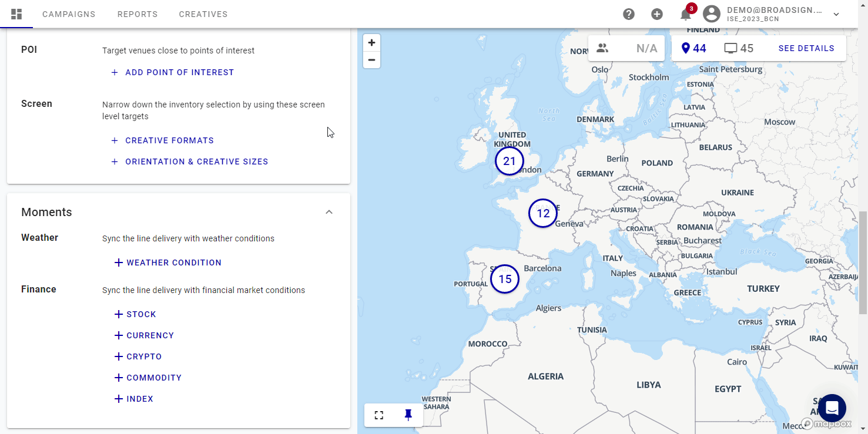Screen dimensions: 868x434
Task: Click the 21 cluster over United Kingdom
Action: [509, 161]
